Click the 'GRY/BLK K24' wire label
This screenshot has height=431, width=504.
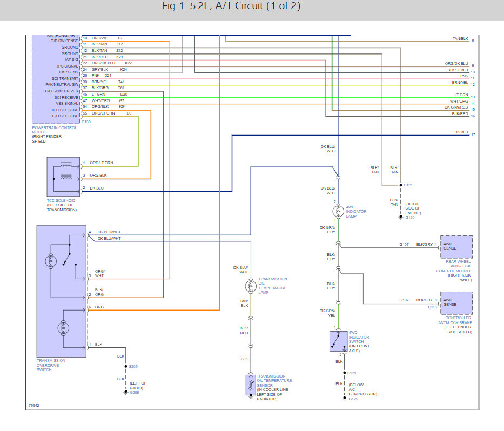pos(109,70)
